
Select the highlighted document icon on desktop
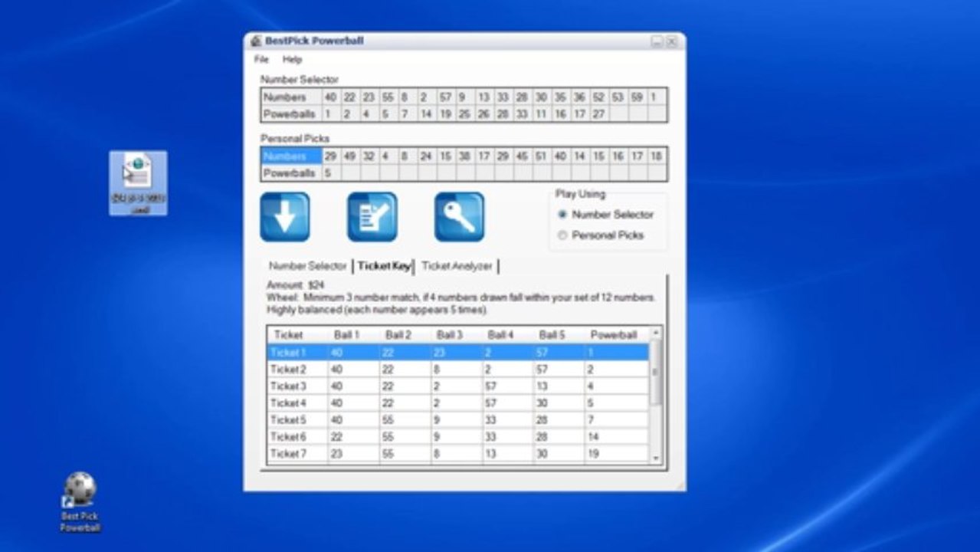click(138, 182)
